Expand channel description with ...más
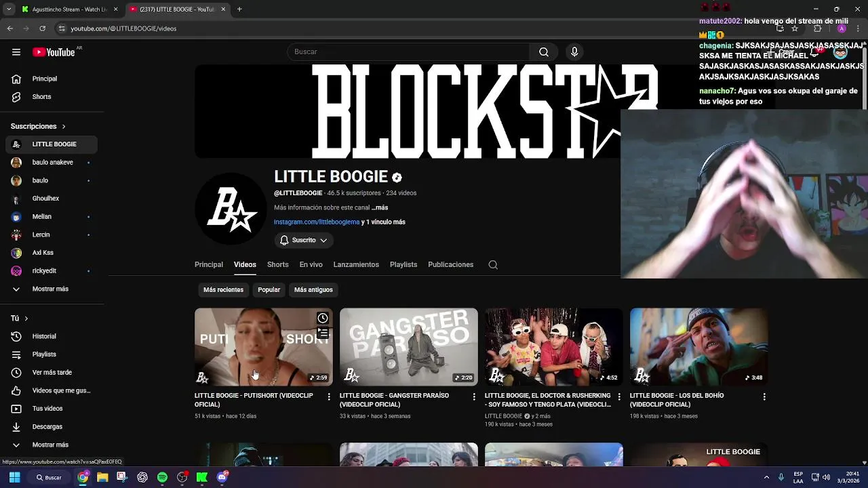 coord(380,208)
